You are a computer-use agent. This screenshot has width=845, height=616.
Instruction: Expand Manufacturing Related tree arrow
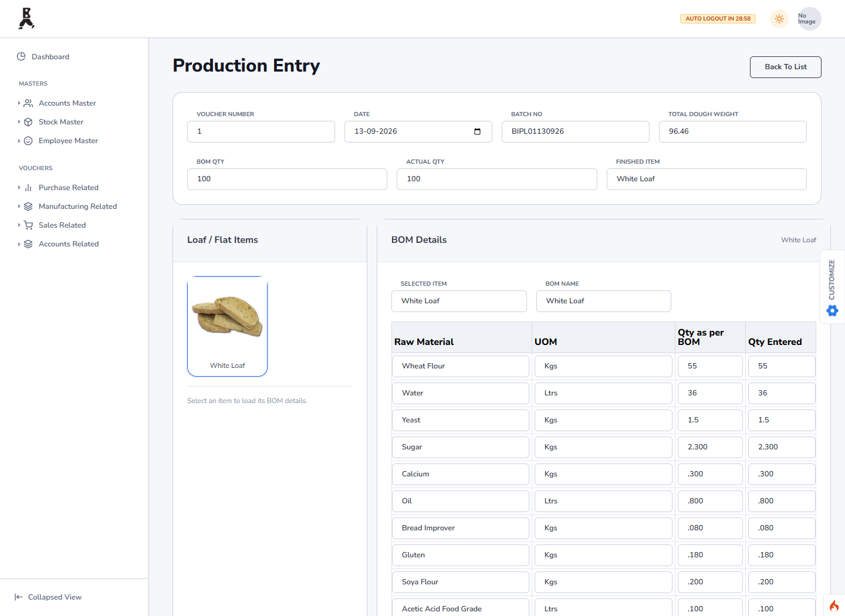pyautogui.click(x=19, y=207)
